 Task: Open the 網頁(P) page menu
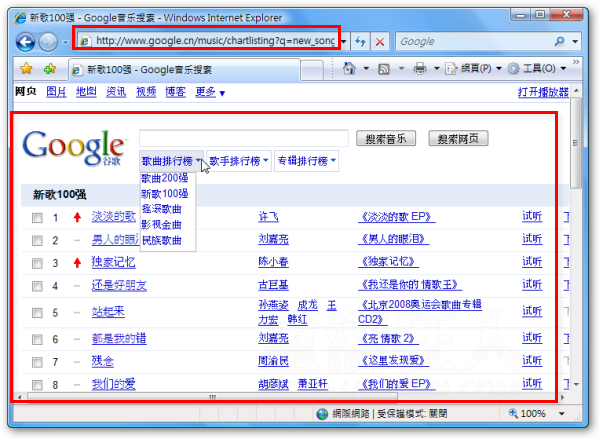tap(474, 69)
